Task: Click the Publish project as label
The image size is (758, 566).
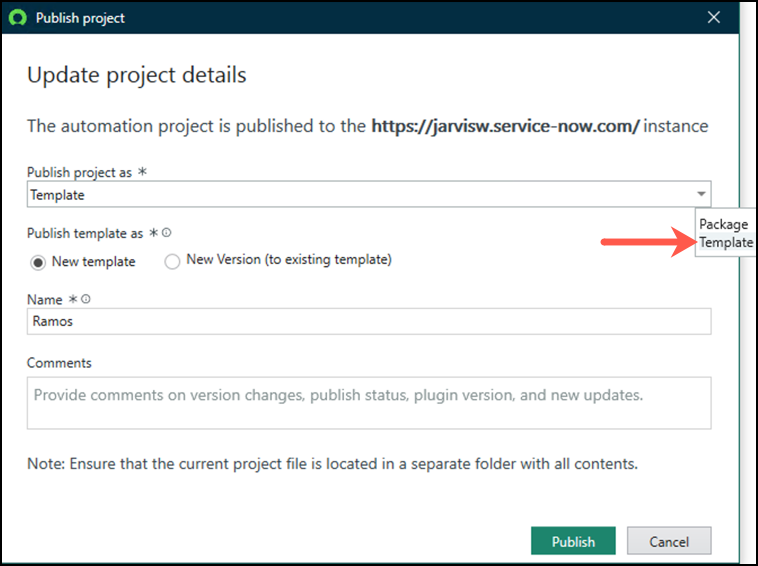Action: click(x=79, y=173)
